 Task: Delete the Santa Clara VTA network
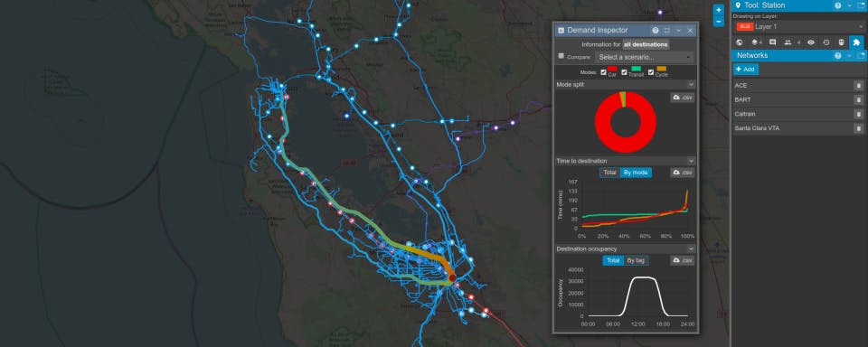tap(858, 128)
